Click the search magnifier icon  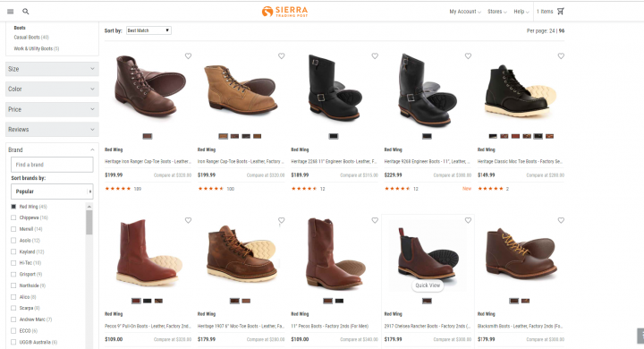[x=25, y=12]
